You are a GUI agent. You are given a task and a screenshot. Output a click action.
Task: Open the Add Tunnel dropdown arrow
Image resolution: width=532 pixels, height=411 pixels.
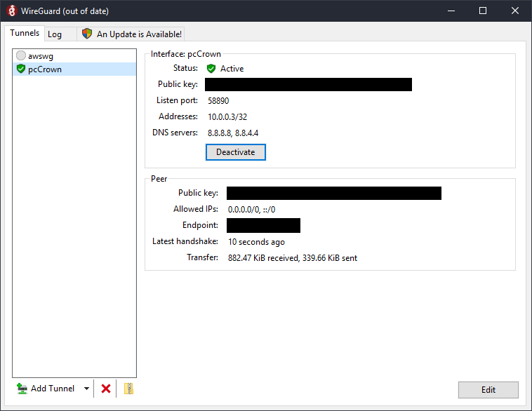[86, 389]
